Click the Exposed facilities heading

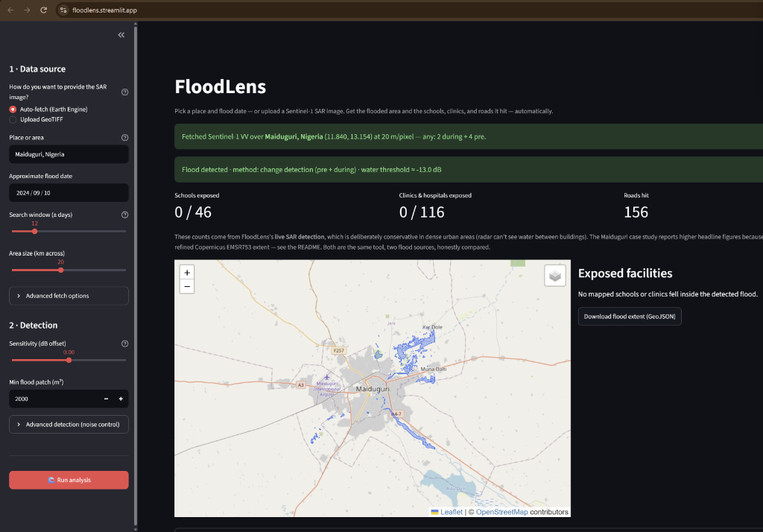pos(625,273)
